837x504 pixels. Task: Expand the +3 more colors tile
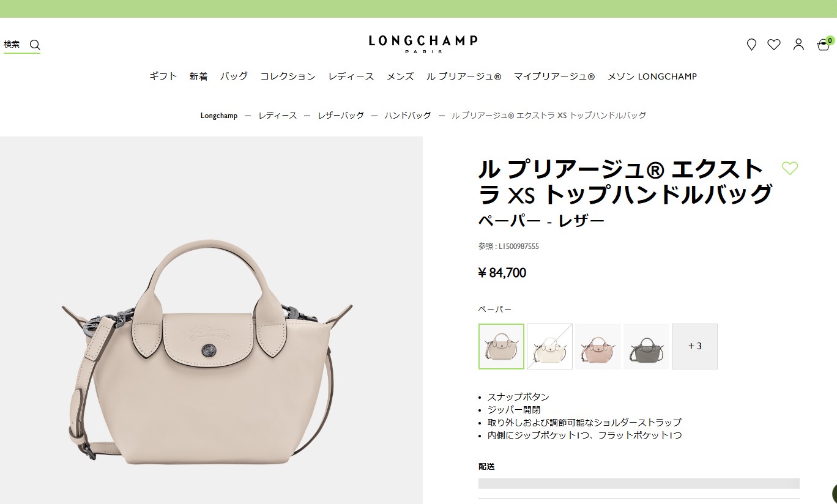pyautogui.click(x=694, y=346)
